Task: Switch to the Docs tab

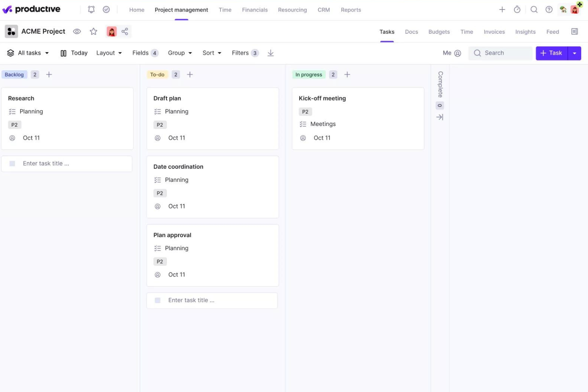Action: (x=411, y=31)
